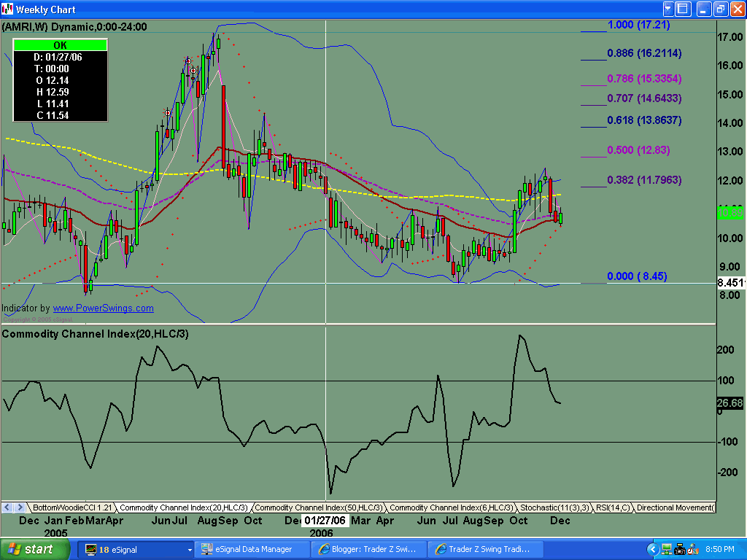Click the 200 level on CCI axis
The width and height of the screenshot is (747, 560).
coord(726,350)
